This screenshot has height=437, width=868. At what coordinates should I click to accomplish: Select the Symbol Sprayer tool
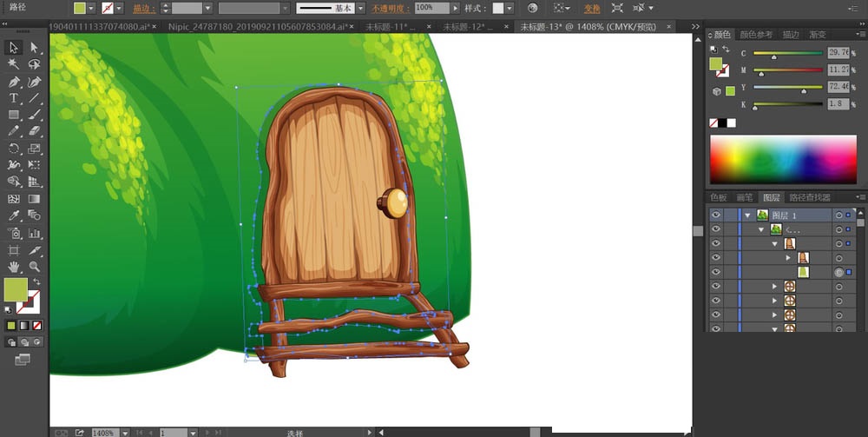tap(13, 233)
